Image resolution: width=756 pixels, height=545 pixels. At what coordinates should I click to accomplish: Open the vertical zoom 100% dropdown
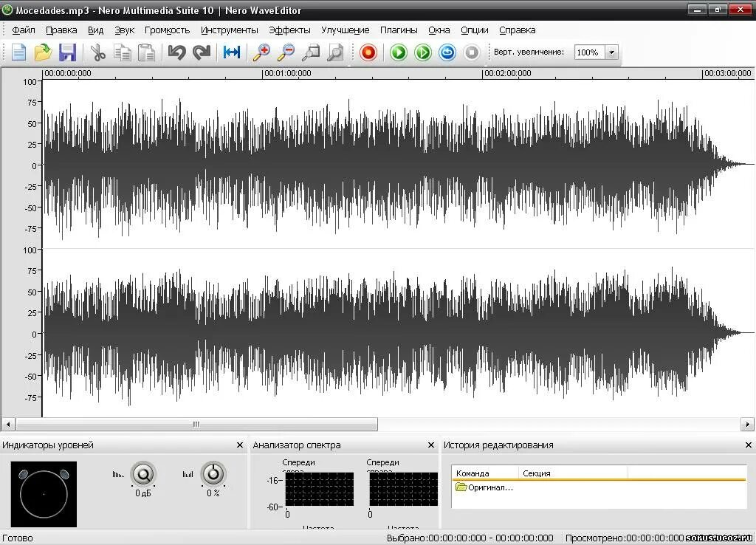(612, 52)
